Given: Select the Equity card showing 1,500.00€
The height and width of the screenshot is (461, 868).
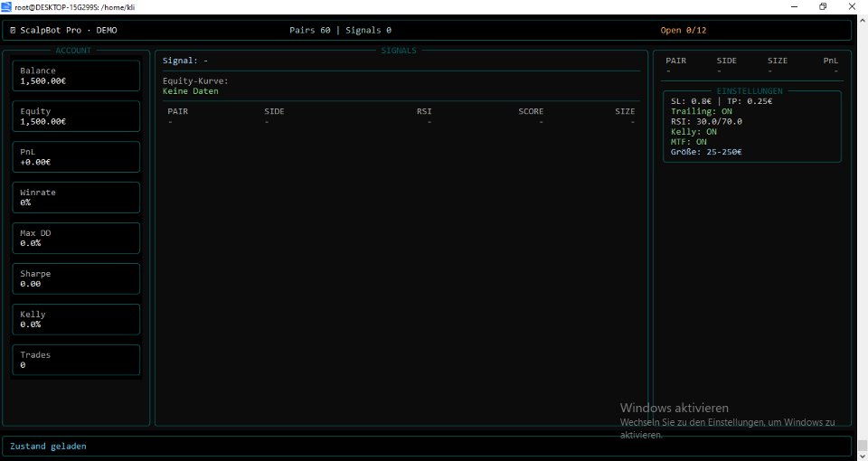Looking at the screenshot, I should click(76, 117).
